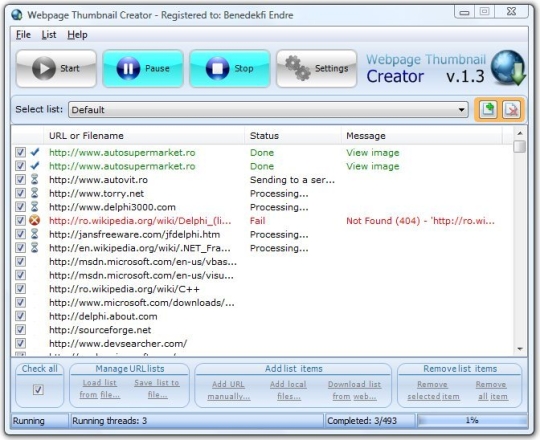The width and height of the screenshot is (540, 440).
Task: Open the File menu
Action: (x=23, y=35)
